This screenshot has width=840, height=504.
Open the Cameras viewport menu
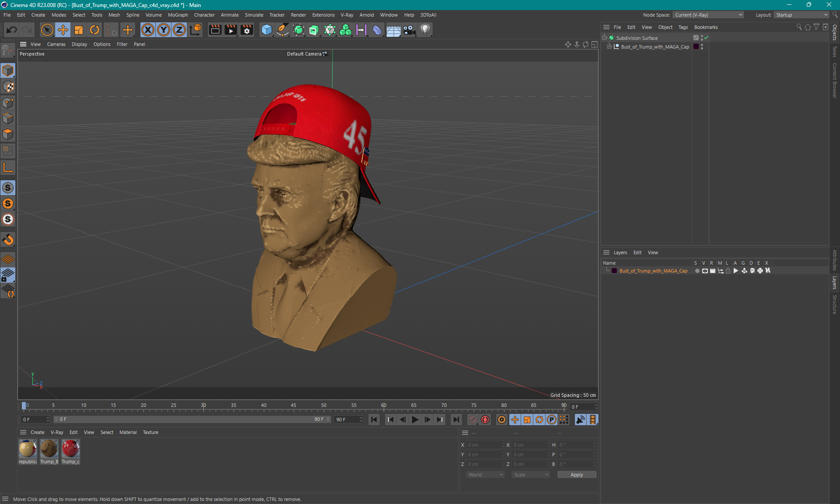tap(56, 44)
